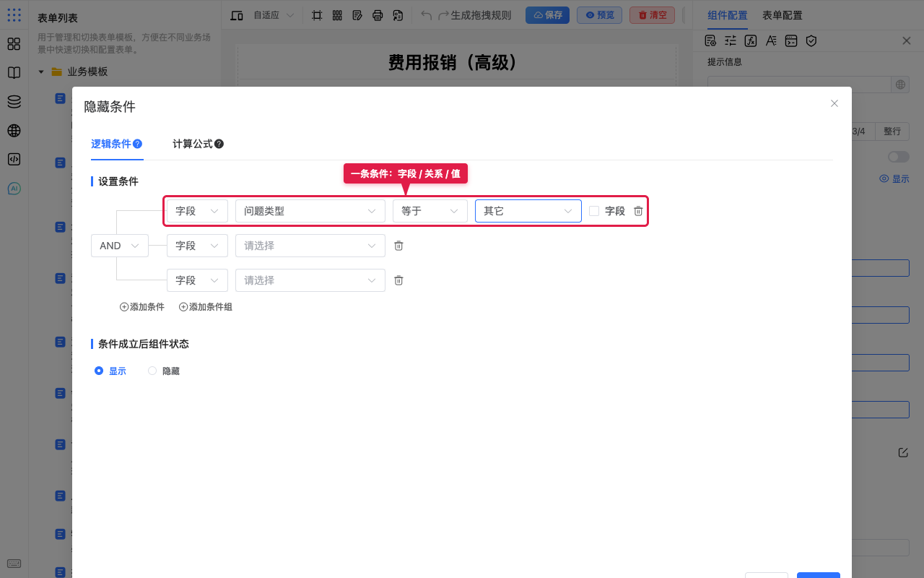Click the help icon beside 计算公式
The height and width of the screenshot is (578, 924).
219,144
